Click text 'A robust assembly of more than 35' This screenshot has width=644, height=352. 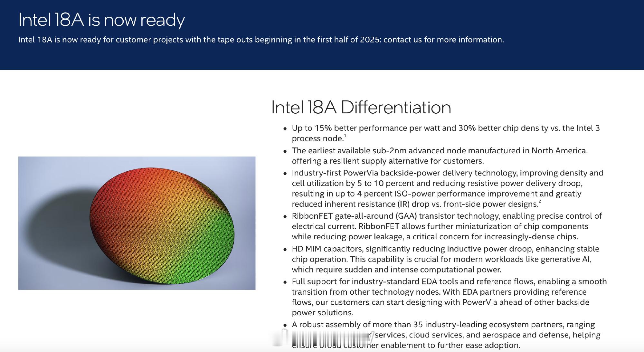358,325
